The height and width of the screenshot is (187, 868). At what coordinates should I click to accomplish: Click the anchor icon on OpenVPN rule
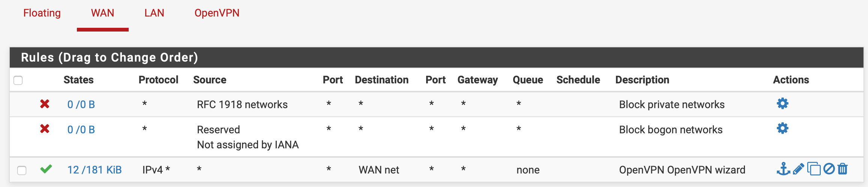(x=783, y=169)
